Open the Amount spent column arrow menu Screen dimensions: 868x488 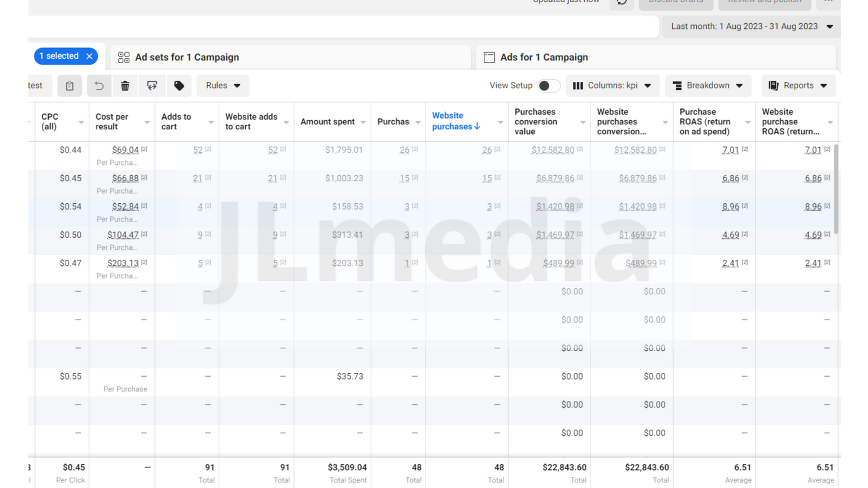click(363, 123)
